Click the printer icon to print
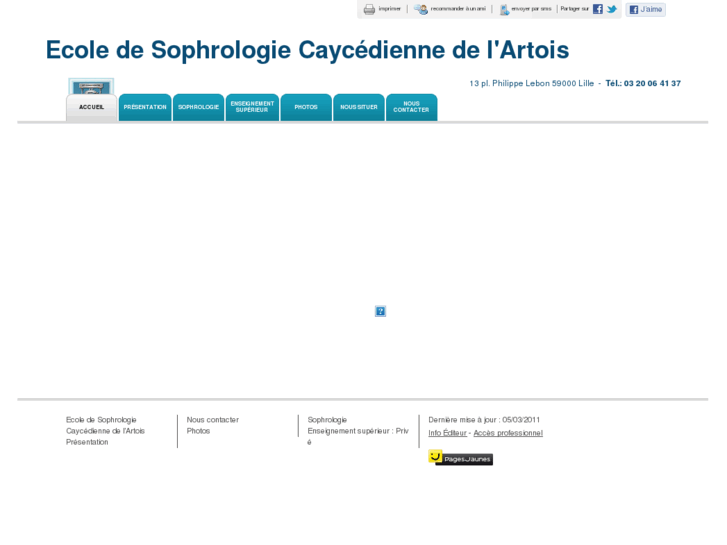This screenshot has height=545, width=727. [369, 9]
